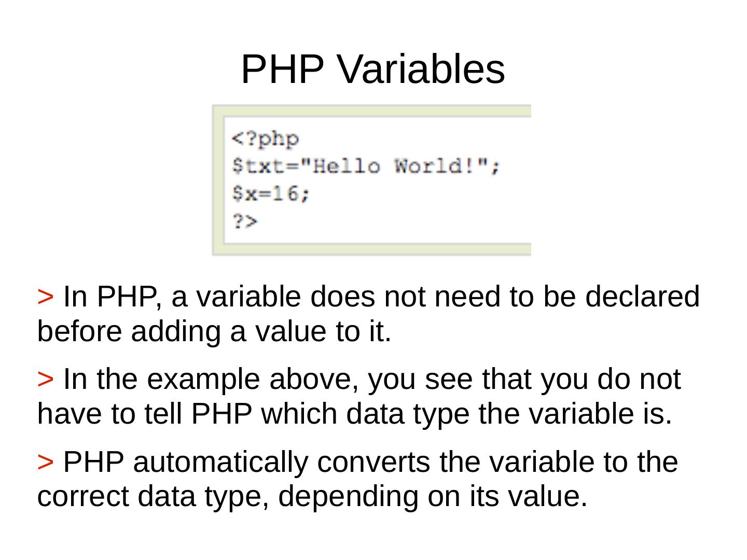Place cursor in "before adding a value to it." line
This screenshot has height=560, width=747.
tap(214, 332)
